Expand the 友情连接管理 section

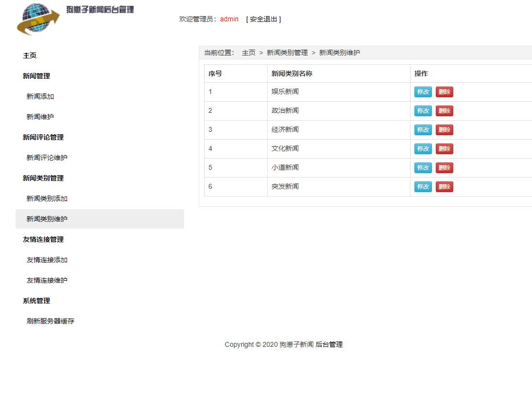pyautogui.click(x=43, y=239)
